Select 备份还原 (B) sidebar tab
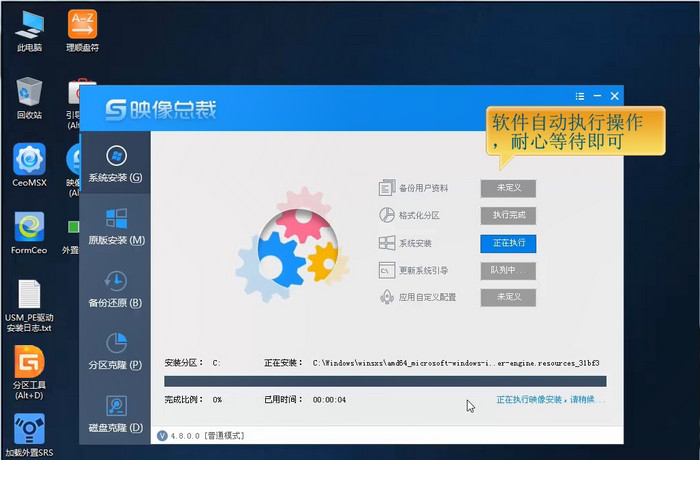Screen dimensions: 700x478 click(115, 289)
